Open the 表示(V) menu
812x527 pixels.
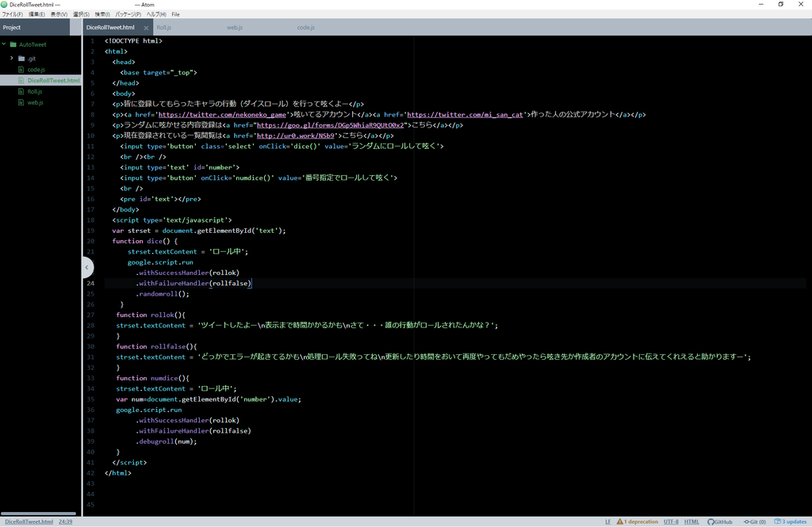(59, 14)
